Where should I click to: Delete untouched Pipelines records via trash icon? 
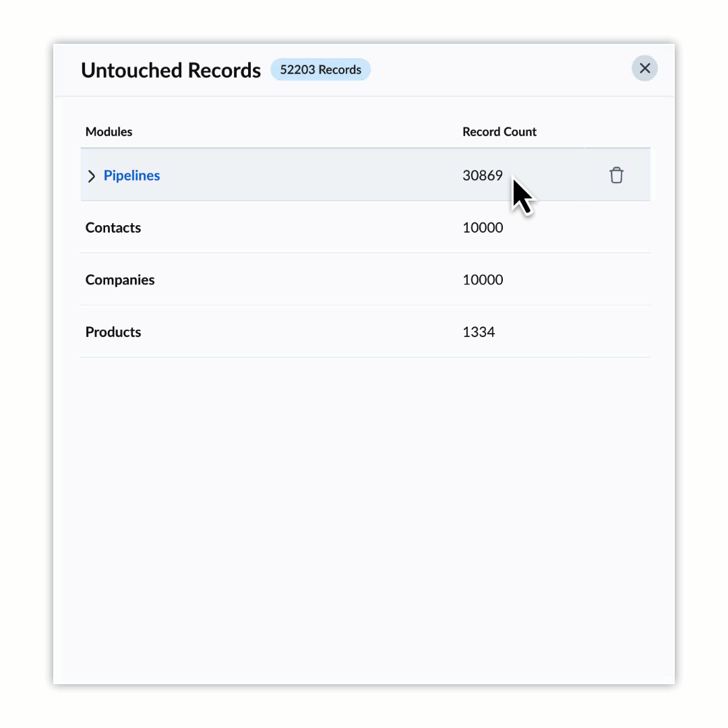point(616,175)
